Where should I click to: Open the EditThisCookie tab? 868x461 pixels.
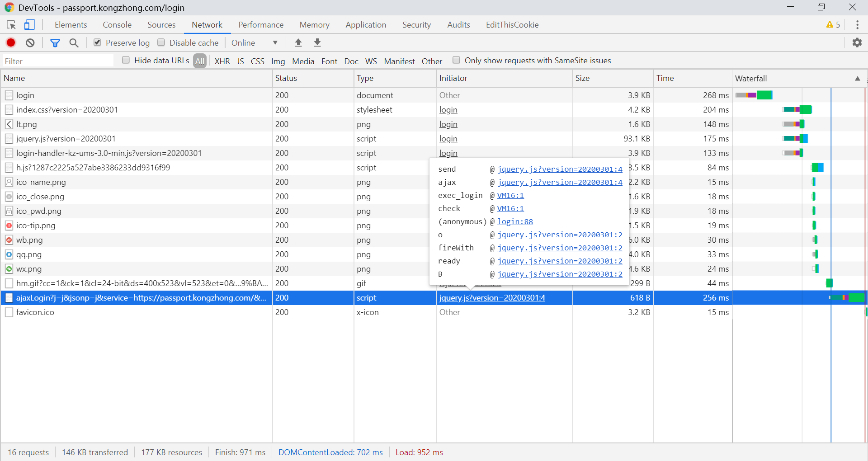pyautogui.click(x=512, y=25)
